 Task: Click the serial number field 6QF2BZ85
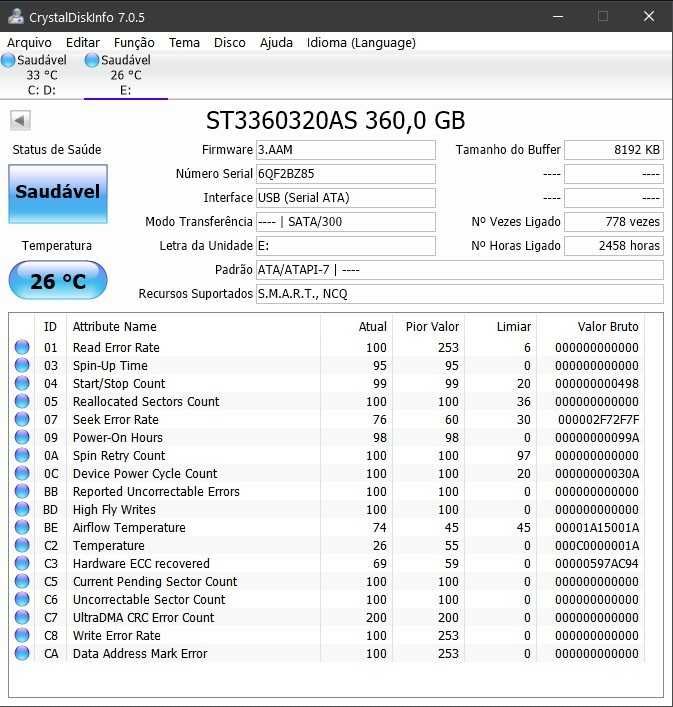346,174
